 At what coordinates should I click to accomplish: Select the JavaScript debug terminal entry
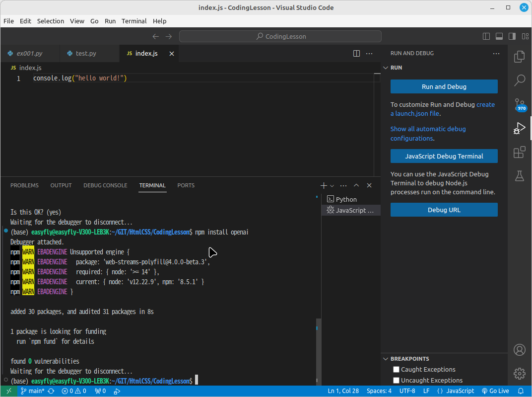tap(351, 210)
